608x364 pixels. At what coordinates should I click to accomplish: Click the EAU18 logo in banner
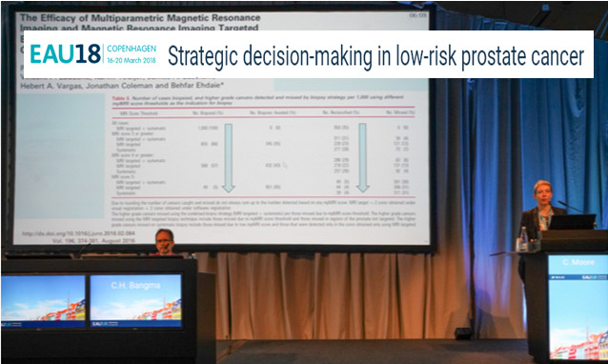click(x=66, y=54)
